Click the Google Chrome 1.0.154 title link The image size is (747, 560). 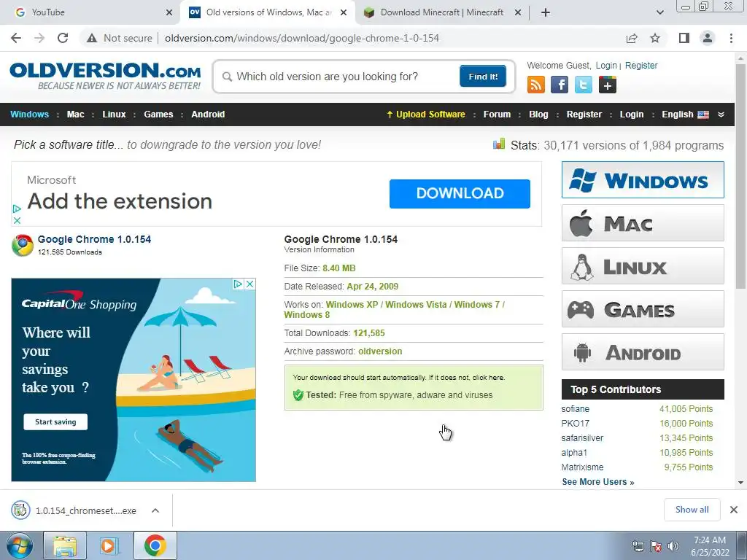pyautogui.click(x=94, y=239)
